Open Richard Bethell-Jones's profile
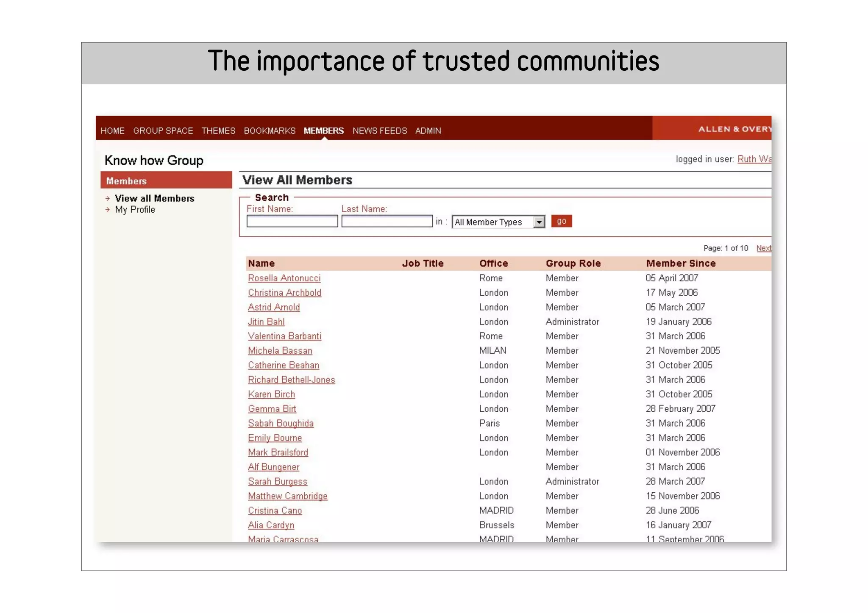868x613 pixels. click(292, 380)
